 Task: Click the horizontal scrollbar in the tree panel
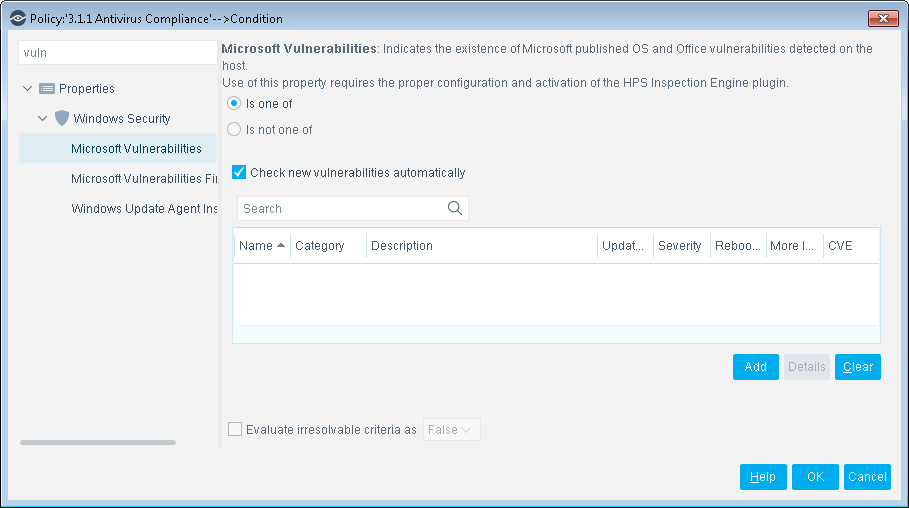(x=98, y=442)
